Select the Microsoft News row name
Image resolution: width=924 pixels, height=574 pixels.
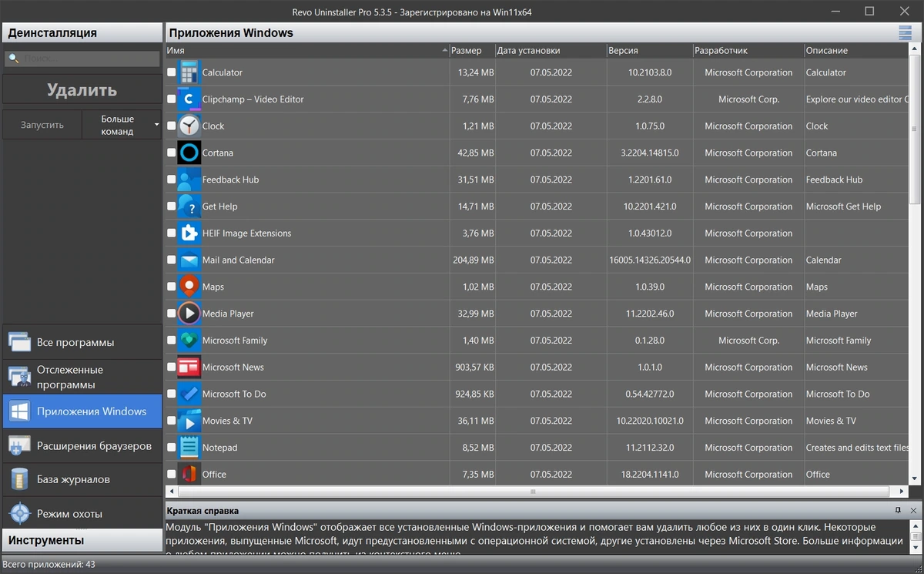pos(233,368)
